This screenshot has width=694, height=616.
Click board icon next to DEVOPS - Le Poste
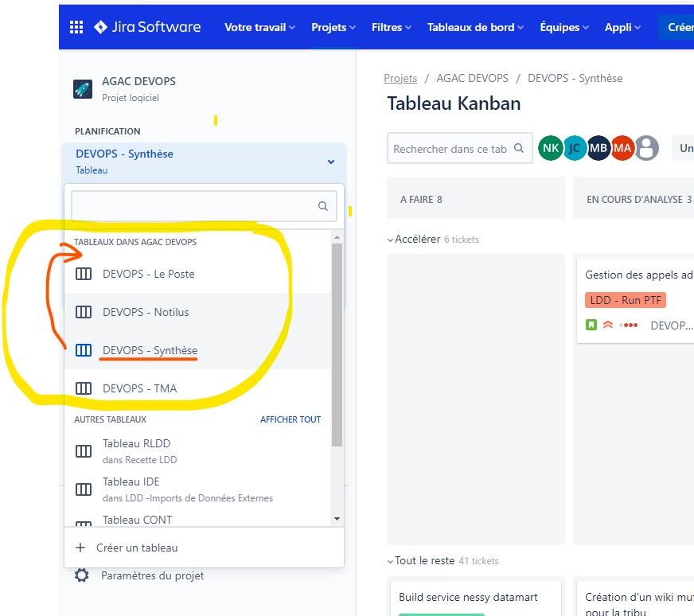coord(84,274)
